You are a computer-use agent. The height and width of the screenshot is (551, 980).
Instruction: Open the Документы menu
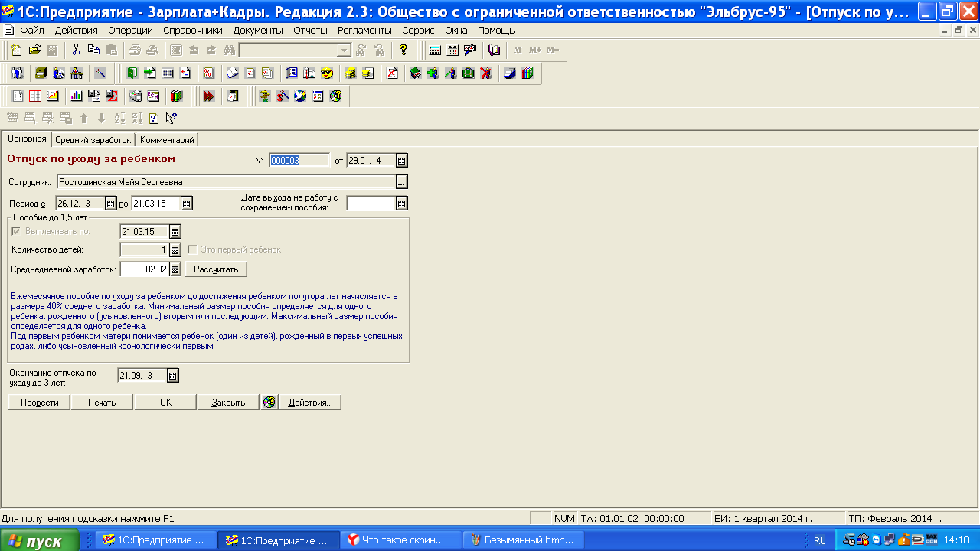click(258, 31)
